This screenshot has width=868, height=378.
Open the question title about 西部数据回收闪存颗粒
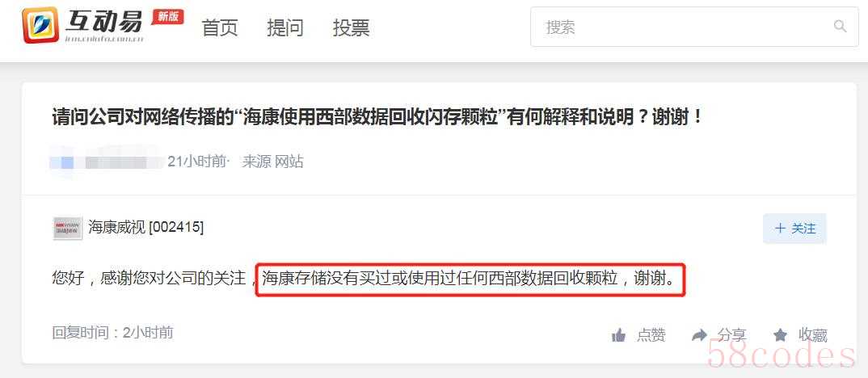(x=377, y=117)
